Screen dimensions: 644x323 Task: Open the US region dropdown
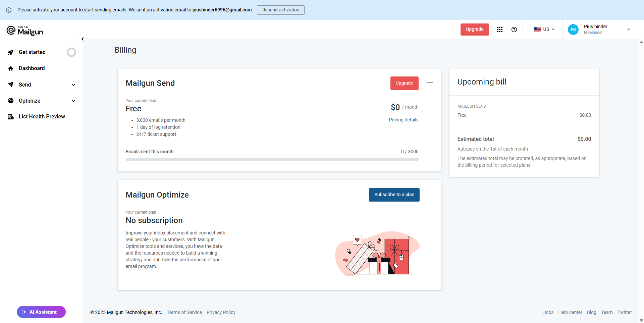click(x=544, y=30)
